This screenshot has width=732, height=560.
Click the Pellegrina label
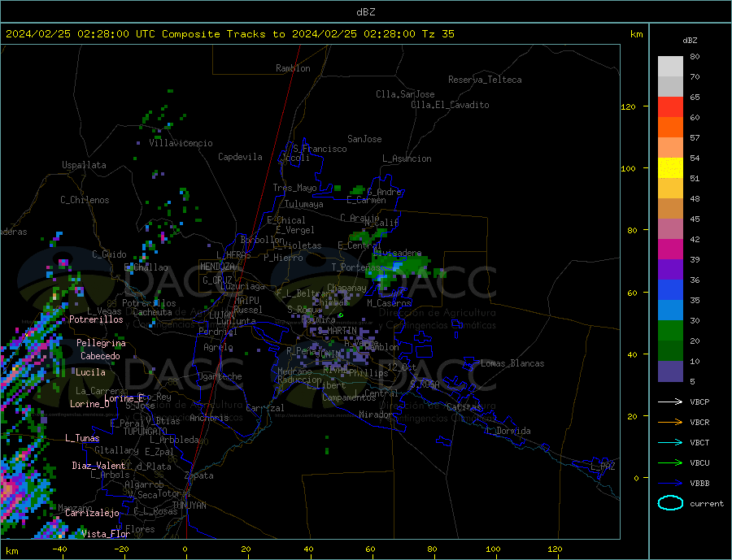click(102, 343)
